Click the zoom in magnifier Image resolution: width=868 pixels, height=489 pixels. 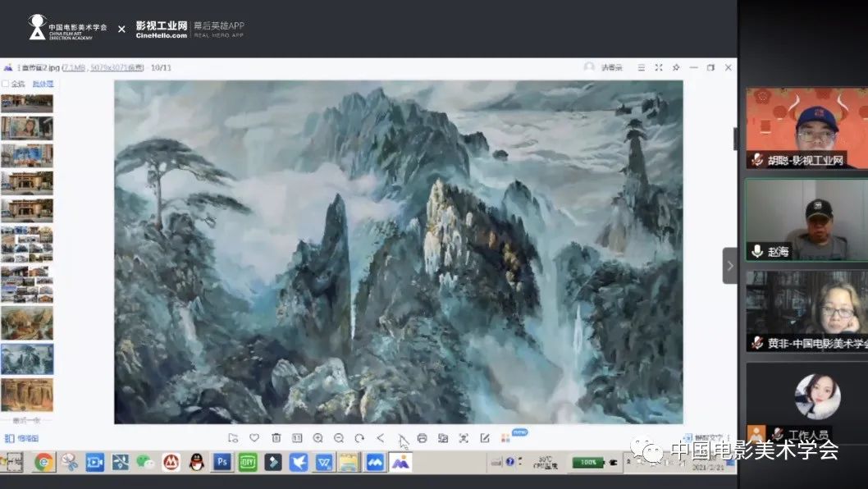pos(318,438)
